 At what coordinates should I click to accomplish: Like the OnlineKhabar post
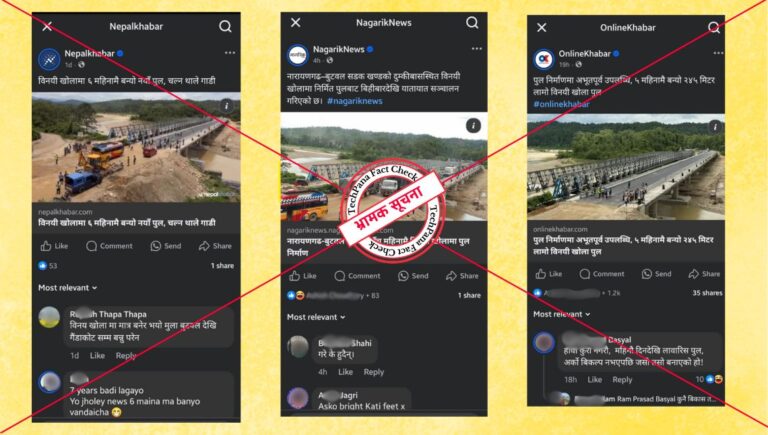click(x=549, y=274)
